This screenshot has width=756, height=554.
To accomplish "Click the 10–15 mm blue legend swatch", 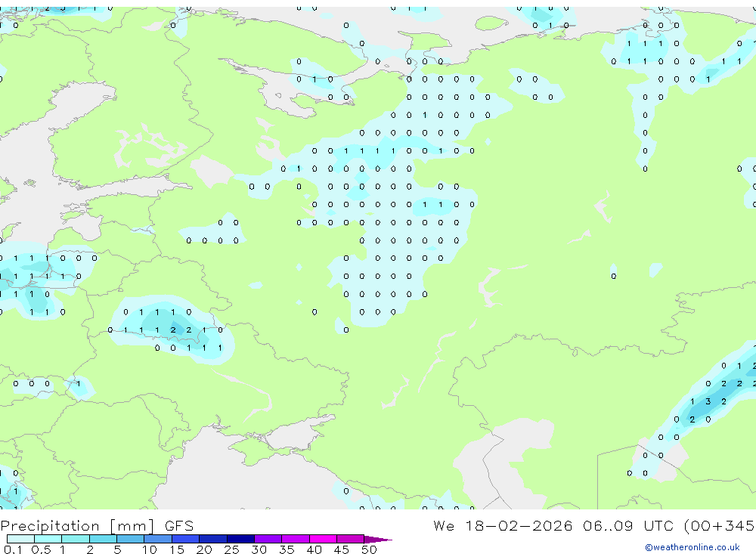I will point(158,539).
